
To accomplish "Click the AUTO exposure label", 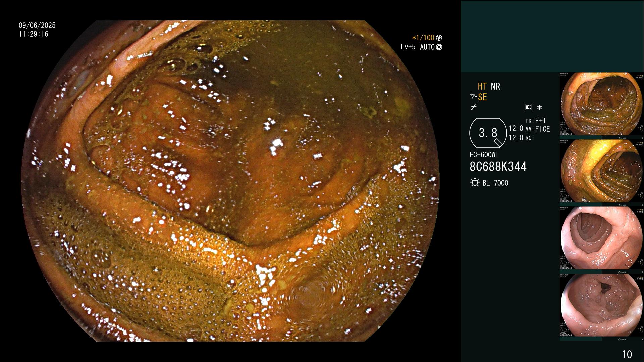I will click(427, 47).
